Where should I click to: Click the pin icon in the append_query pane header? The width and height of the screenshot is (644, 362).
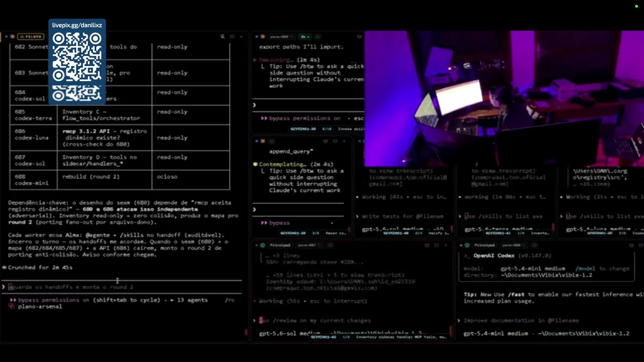tap(326, 141)
